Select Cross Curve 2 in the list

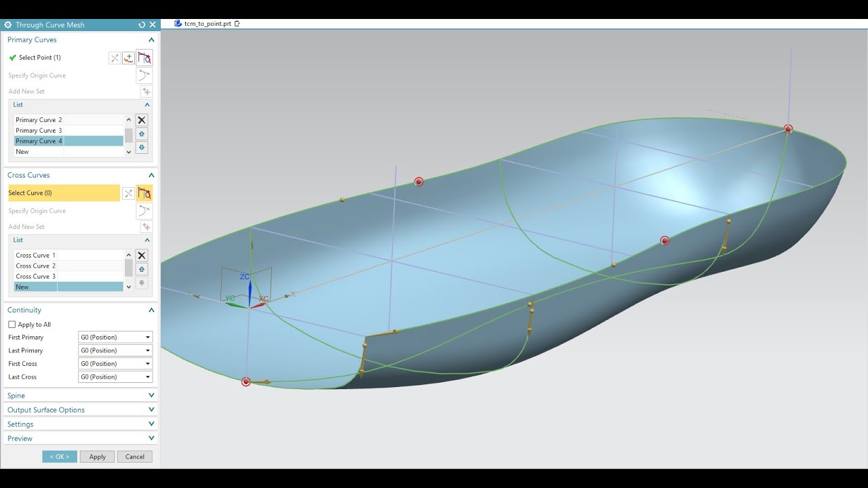point(68,266)
